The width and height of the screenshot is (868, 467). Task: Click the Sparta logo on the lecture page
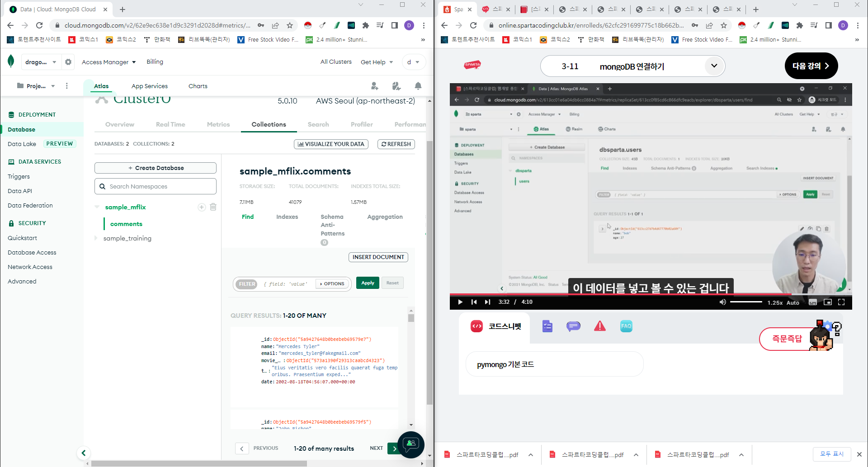[x=472, y=66]
